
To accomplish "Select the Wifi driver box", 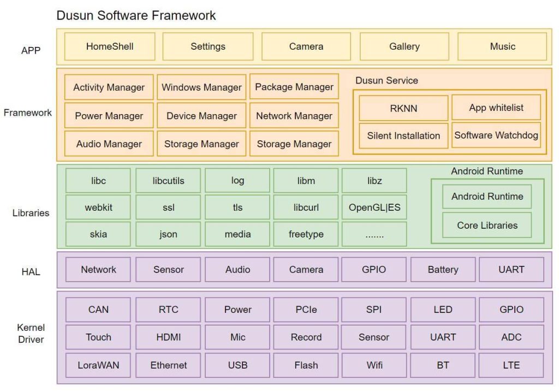I will coord(374,365).
